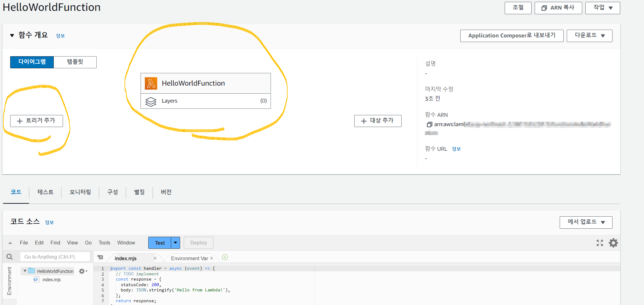Viewport: 644px width, 305px height.
Task: Focus the Go to Anything search field
Action: [55, 257]
